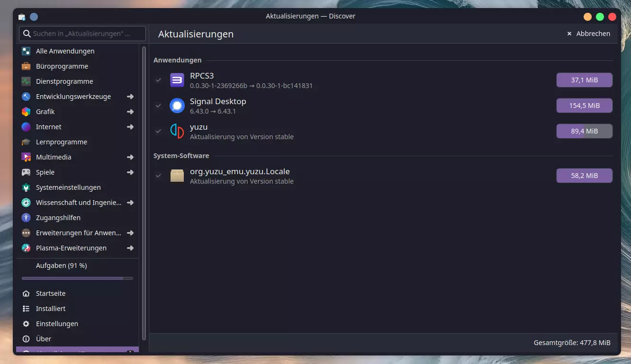Expand Entwicklungswerkzeuge subcategories arrow

click(x=130, y=97)
